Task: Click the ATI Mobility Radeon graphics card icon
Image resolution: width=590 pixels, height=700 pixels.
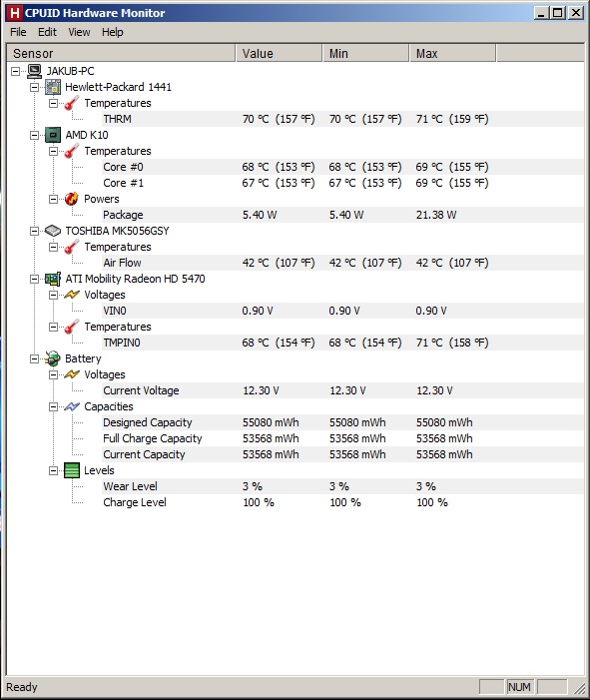Action: click(x=53, y=279)
